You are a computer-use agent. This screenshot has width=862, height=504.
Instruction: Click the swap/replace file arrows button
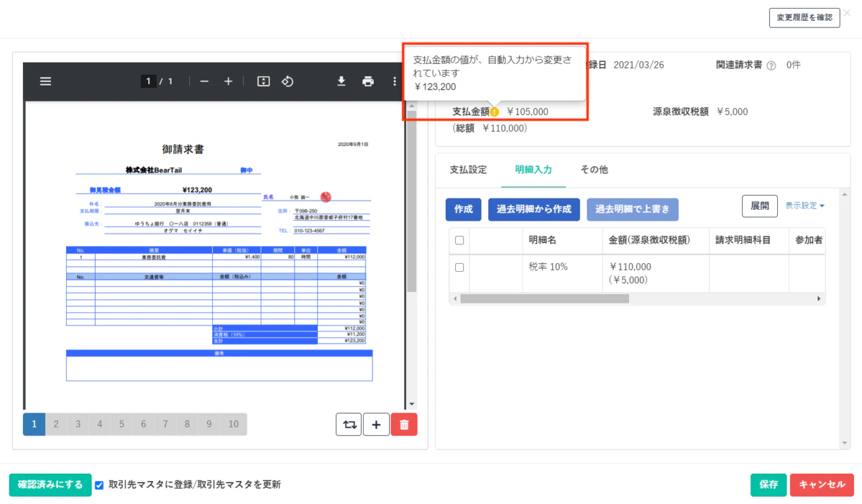(348, 425)
